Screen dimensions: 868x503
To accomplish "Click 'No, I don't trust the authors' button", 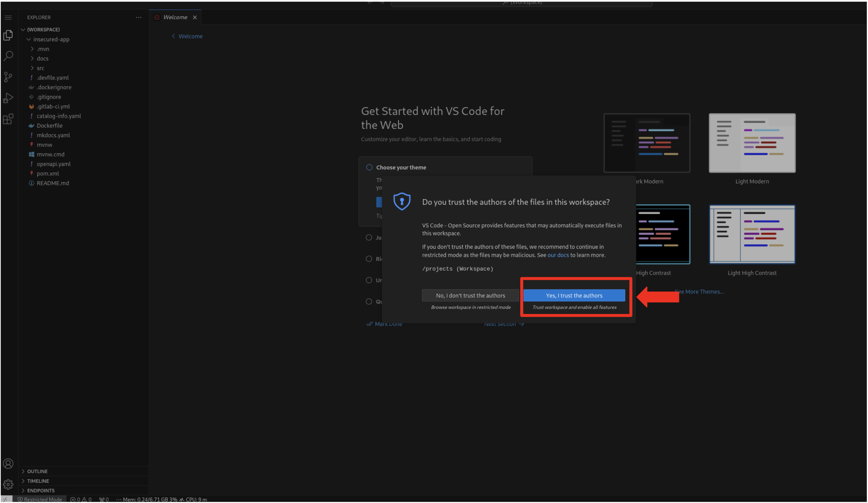I will (471, 296).
